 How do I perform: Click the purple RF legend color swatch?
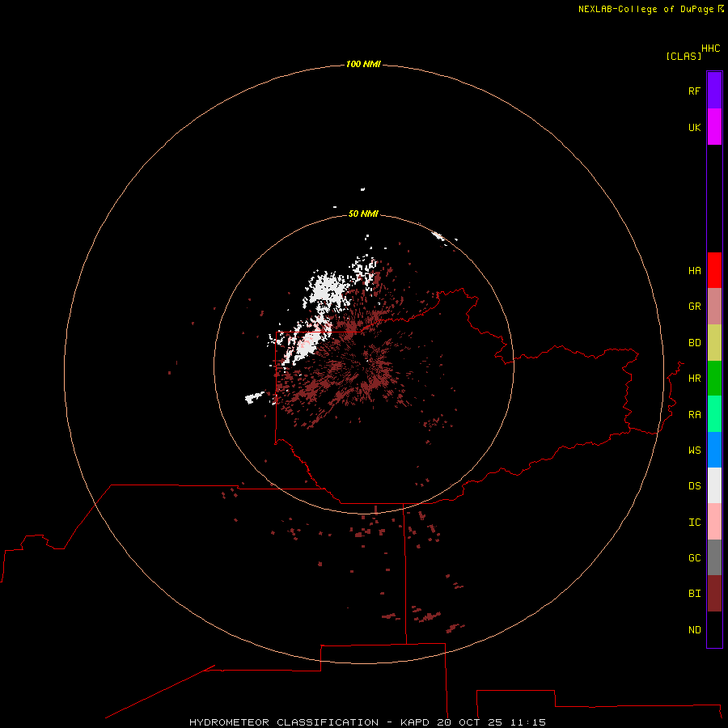coord(714,91)
